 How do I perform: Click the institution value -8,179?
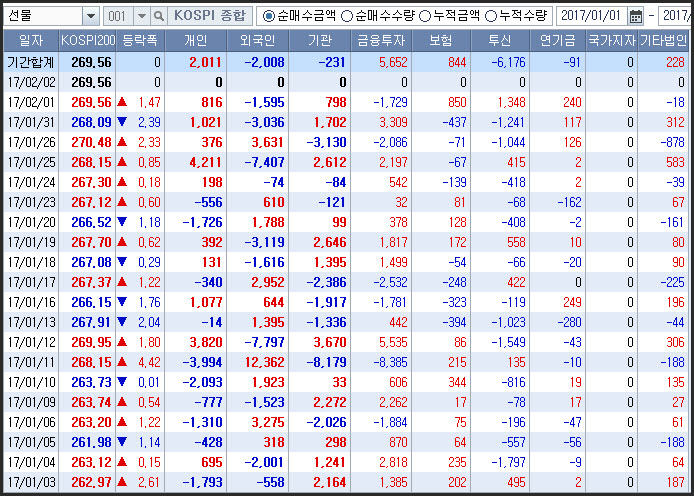(x=327, y=362)
